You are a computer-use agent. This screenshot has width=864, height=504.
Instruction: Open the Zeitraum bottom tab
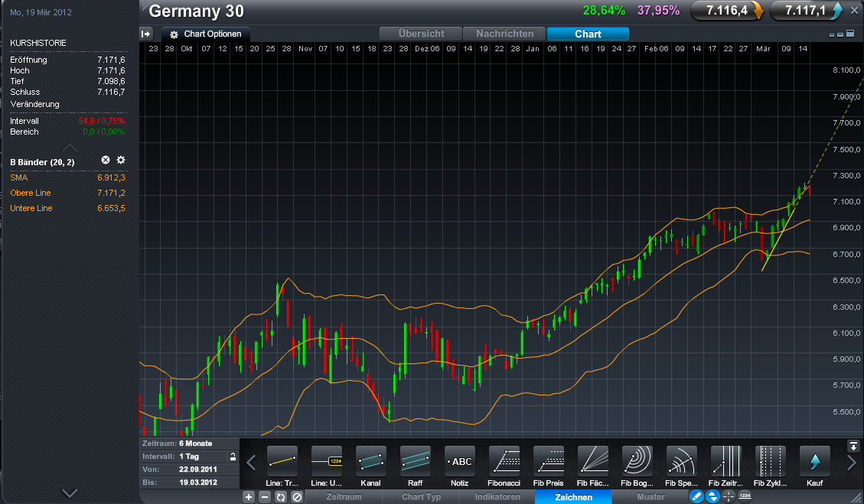(x=344, y=497)
